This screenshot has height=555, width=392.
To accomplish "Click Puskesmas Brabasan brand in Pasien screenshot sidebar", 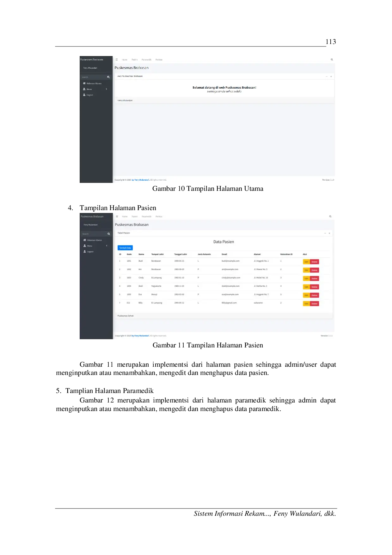I will pos(92,216).
